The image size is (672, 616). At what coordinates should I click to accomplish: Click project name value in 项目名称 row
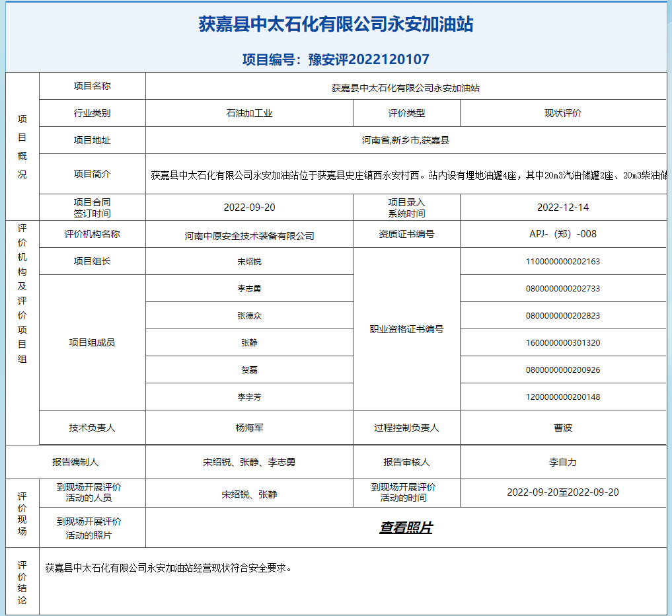(x=406, y=88)
